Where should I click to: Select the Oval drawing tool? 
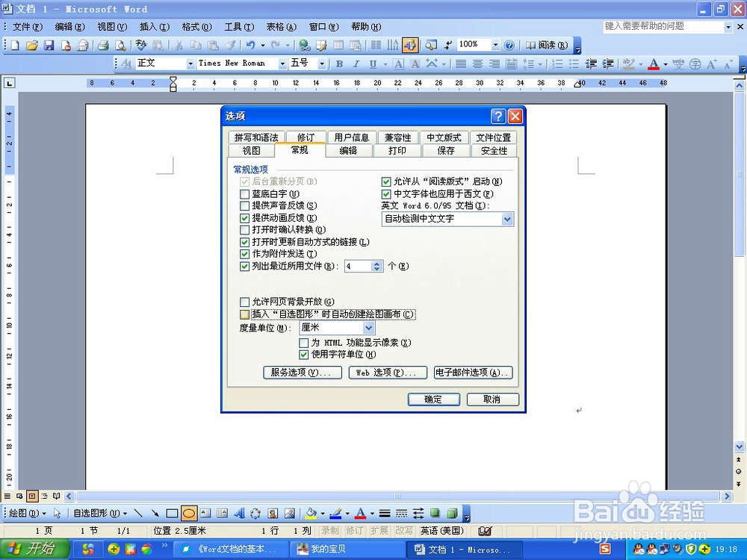tap(189, 514)
